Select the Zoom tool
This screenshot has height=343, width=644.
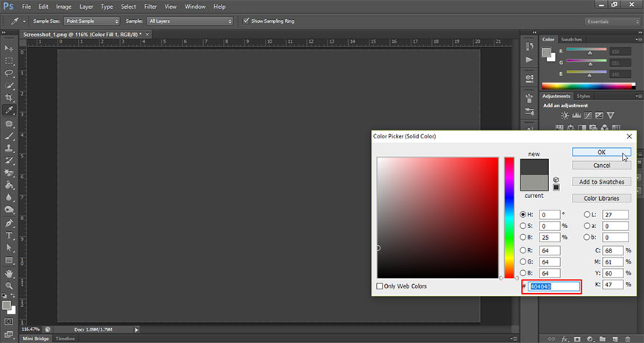pos(9,286)
